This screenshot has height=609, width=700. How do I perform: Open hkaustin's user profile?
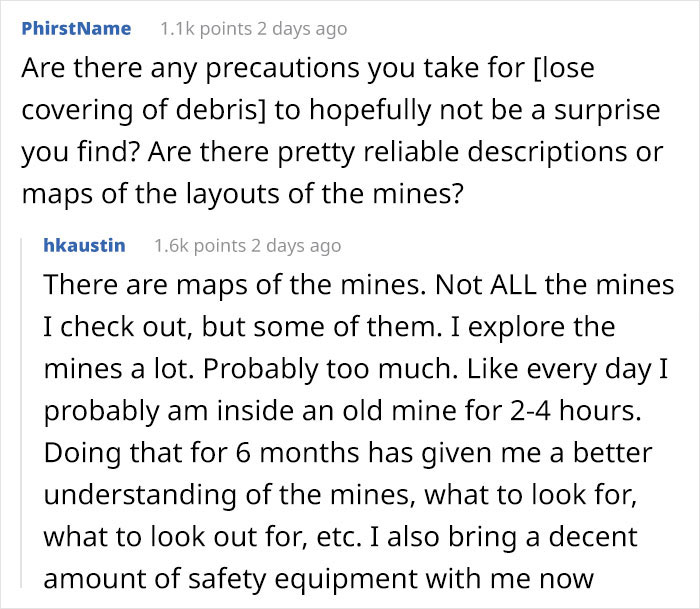tap(84, 246)
